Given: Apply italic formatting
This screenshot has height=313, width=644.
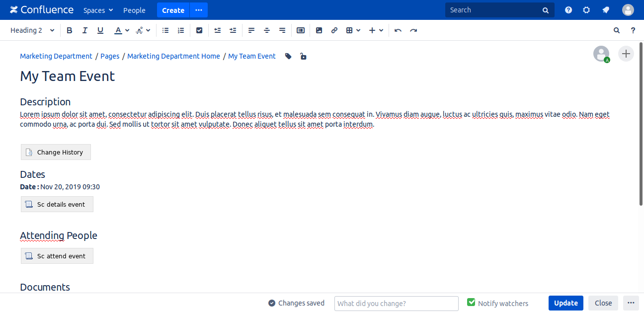Looking at the screenshot, I should click(x=85, y=30).
